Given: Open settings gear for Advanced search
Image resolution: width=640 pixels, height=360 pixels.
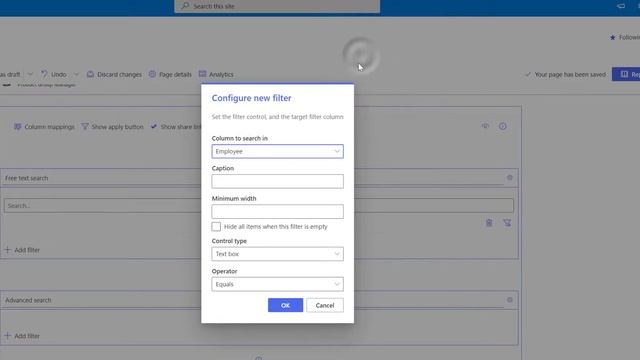Looking at the screenshot, I should 510,300.
